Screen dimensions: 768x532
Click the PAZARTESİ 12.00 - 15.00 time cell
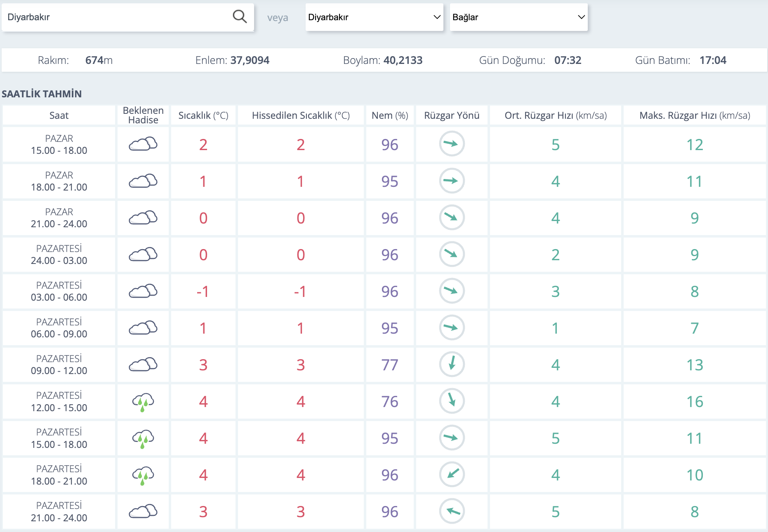click(59, 401)
